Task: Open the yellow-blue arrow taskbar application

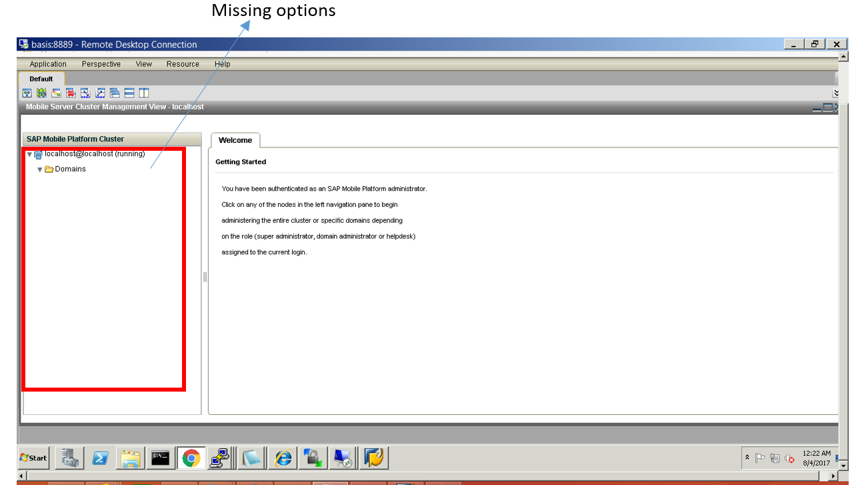Action: point(374,458)
